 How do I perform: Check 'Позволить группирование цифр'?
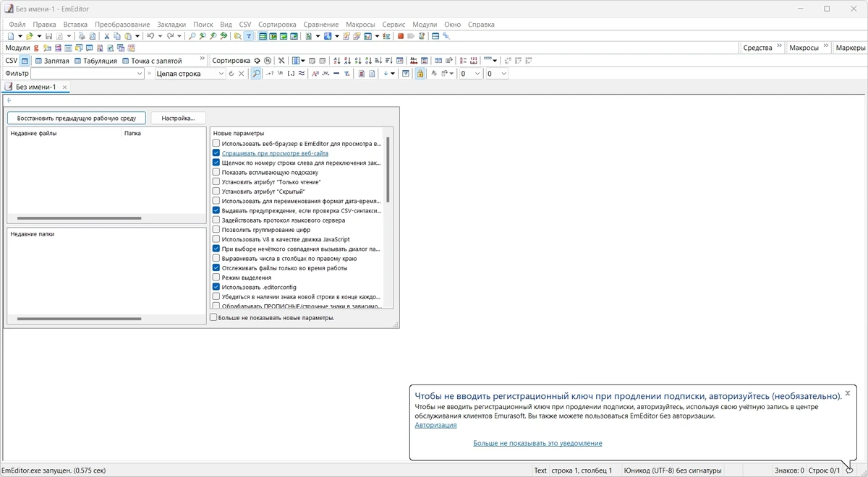tap(216, 229)
